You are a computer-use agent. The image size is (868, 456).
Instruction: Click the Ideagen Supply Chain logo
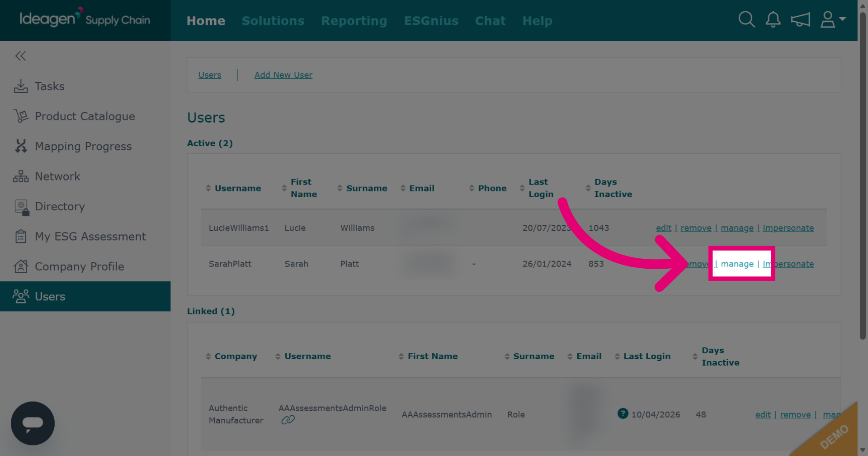85,18
